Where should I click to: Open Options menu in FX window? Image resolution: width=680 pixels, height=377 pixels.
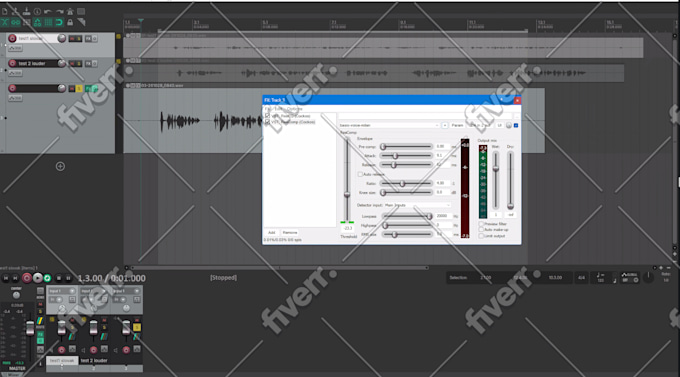pyautogui.click(x=294, y=109)
